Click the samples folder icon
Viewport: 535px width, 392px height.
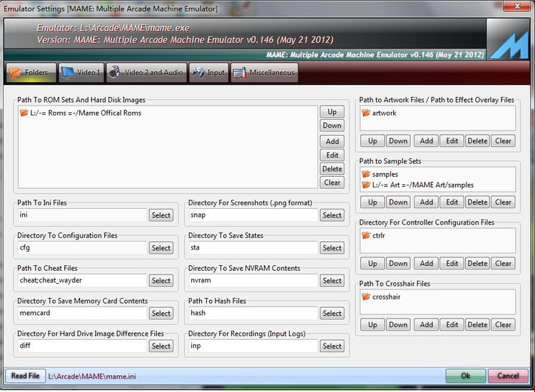pyautogui.click(x=366, y=174)
